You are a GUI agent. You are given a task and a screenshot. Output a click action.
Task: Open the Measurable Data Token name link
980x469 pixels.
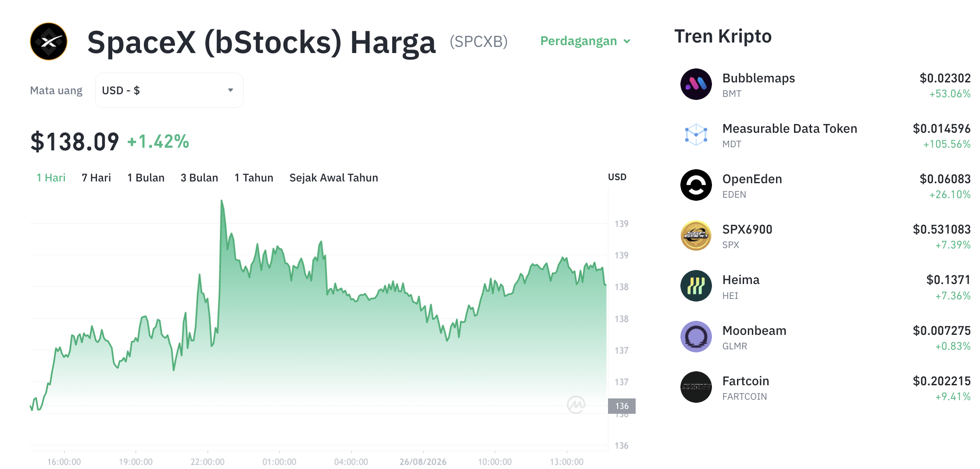tap(790, 128)
